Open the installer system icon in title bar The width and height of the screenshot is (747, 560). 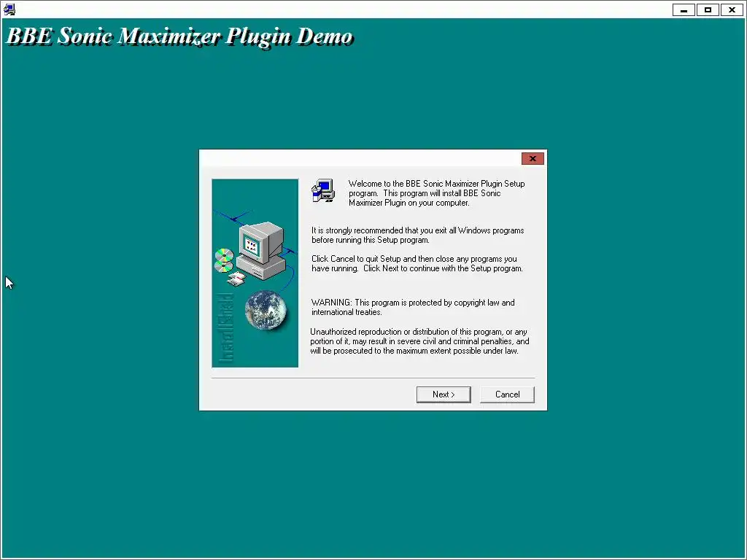coord(9,9)
